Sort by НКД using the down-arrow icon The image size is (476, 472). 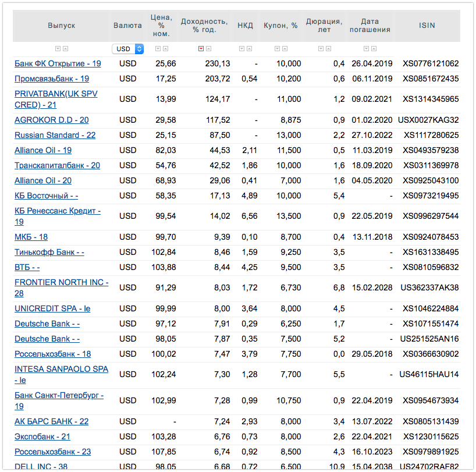point(241,48)
